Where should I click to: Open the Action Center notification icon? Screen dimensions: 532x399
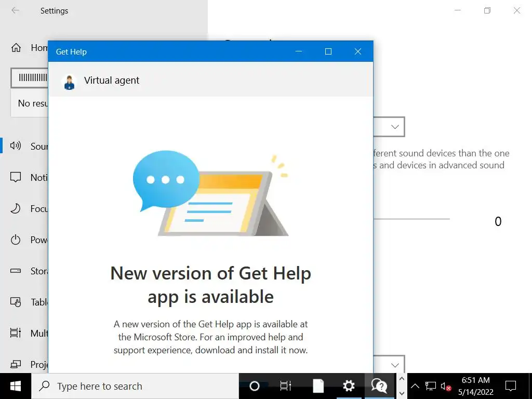tap(511, 386)
